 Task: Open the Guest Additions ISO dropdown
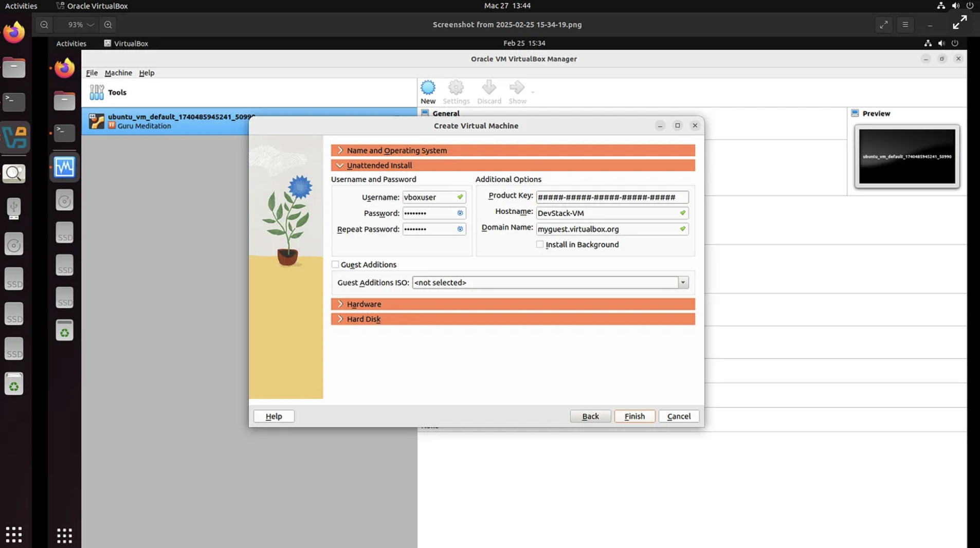pos(683,283)
